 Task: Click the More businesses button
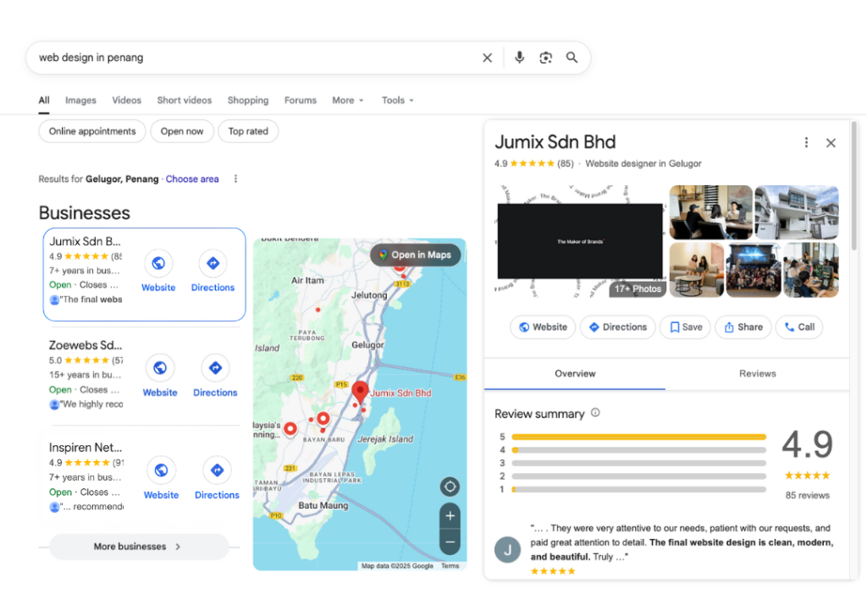point(138,547)
